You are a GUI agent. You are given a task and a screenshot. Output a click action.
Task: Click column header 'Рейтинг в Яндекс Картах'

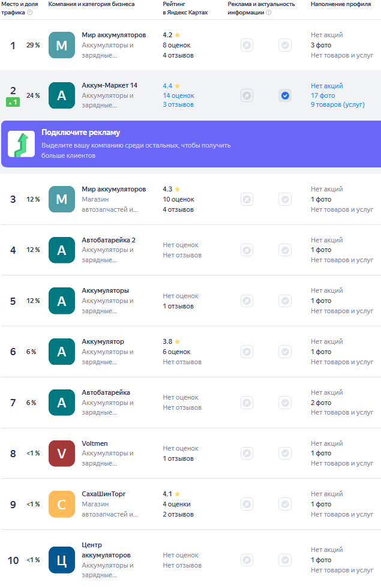pyautogui.click(x=185, y=8)
